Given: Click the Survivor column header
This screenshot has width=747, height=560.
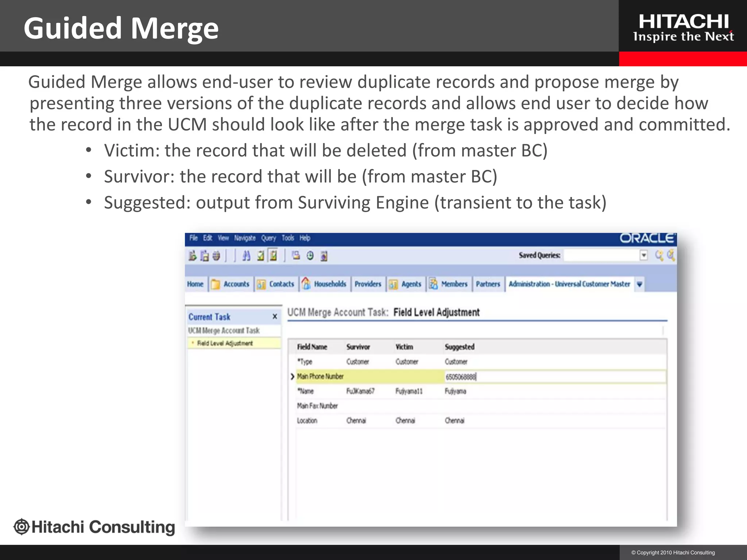Looking at the screenshot, I should (x=358, y=347).
